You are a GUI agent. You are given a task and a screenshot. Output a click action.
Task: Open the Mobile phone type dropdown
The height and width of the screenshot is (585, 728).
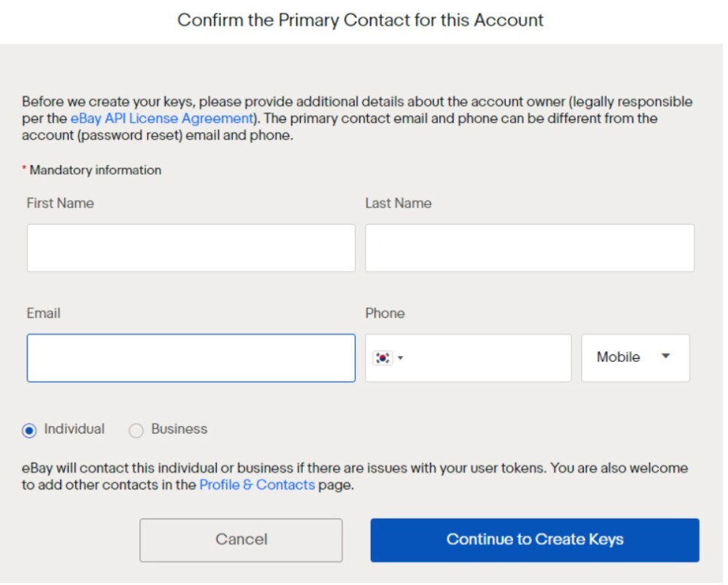coord(635,358)
